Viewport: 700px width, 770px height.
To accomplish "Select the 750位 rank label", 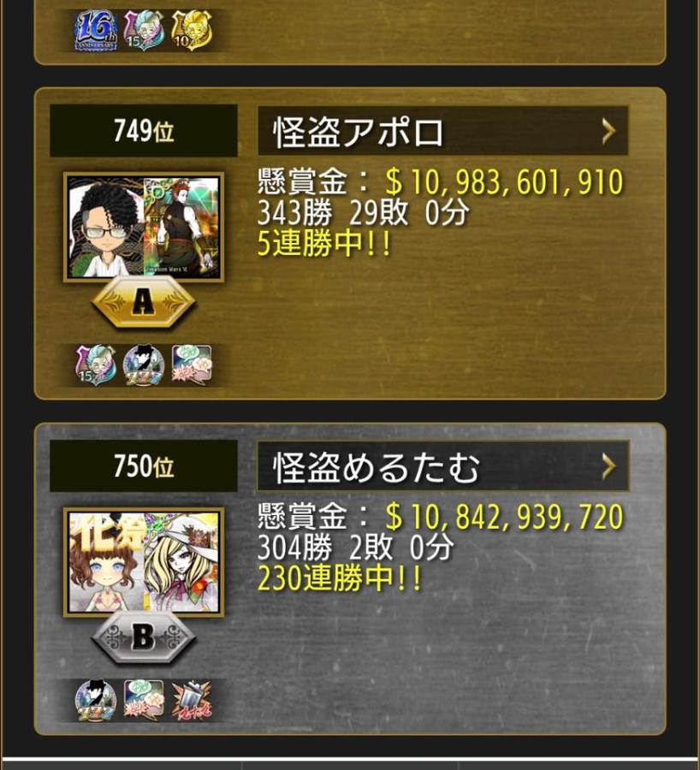I will (x=144, y=466).
